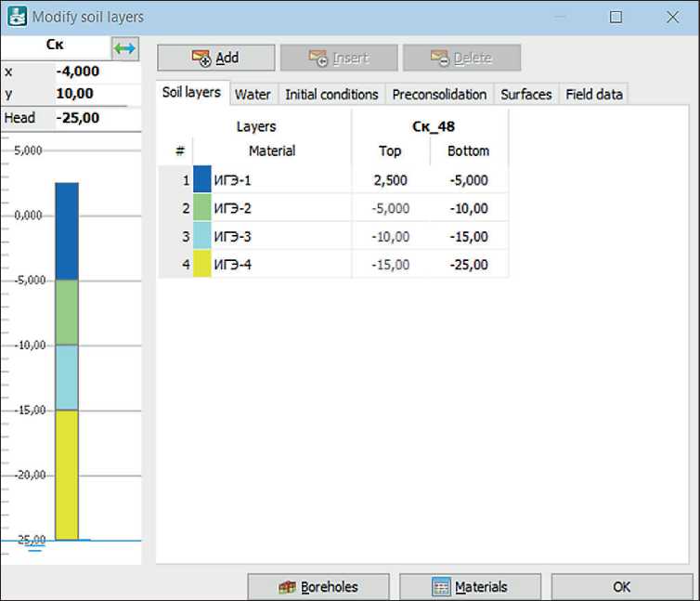This screenshot has height=601, width=700.
Task: Select the Preconsolidation tab
Action: 439,94
